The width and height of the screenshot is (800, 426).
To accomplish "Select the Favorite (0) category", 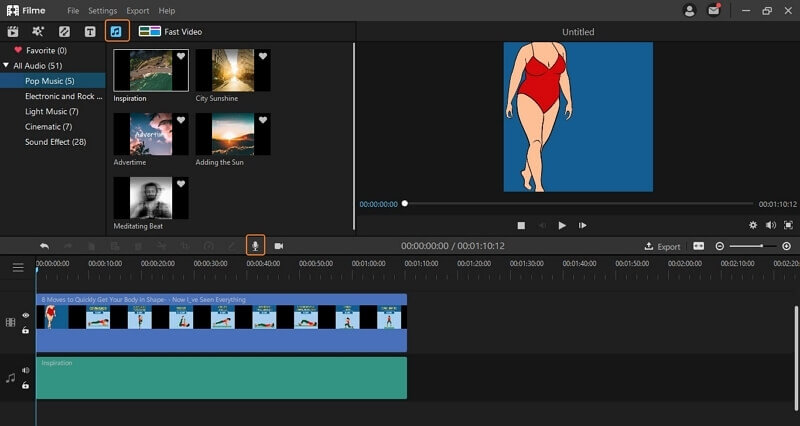I will click(x=40, y=51).
